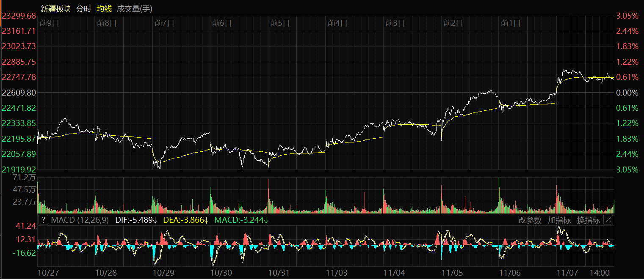Select the 前5日 day marker

[x=280, y=23]
